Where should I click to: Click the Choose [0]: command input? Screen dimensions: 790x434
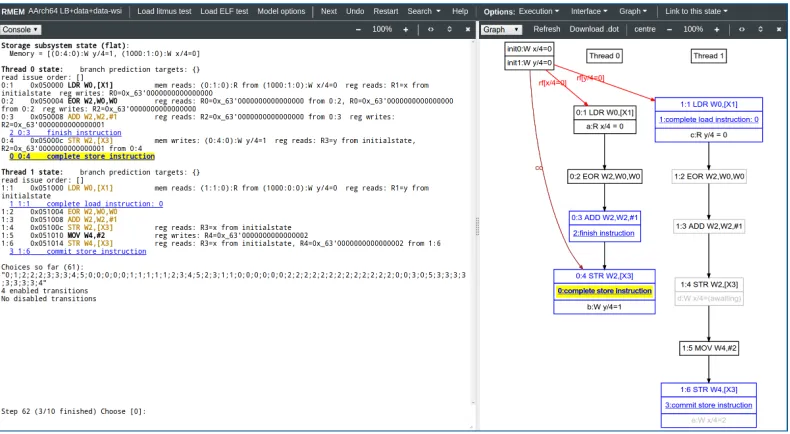tap(307, 411)
